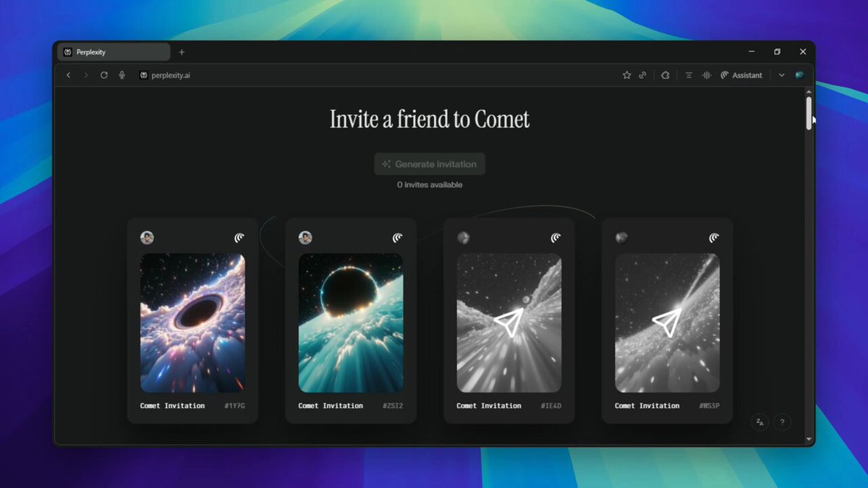
Task: Open the extensions puzzle icon
Action: coord(665,75)
